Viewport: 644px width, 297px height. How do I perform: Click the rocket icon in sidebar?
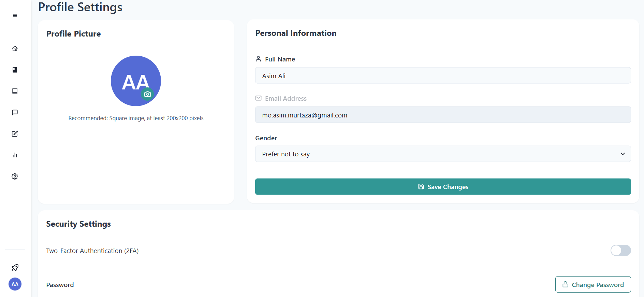tap(15, 268)
